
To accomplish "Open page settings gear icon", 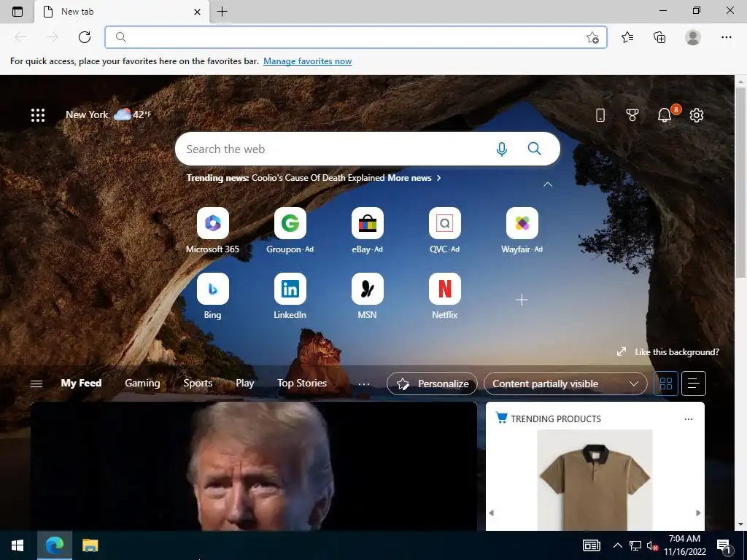I will 697,114.
